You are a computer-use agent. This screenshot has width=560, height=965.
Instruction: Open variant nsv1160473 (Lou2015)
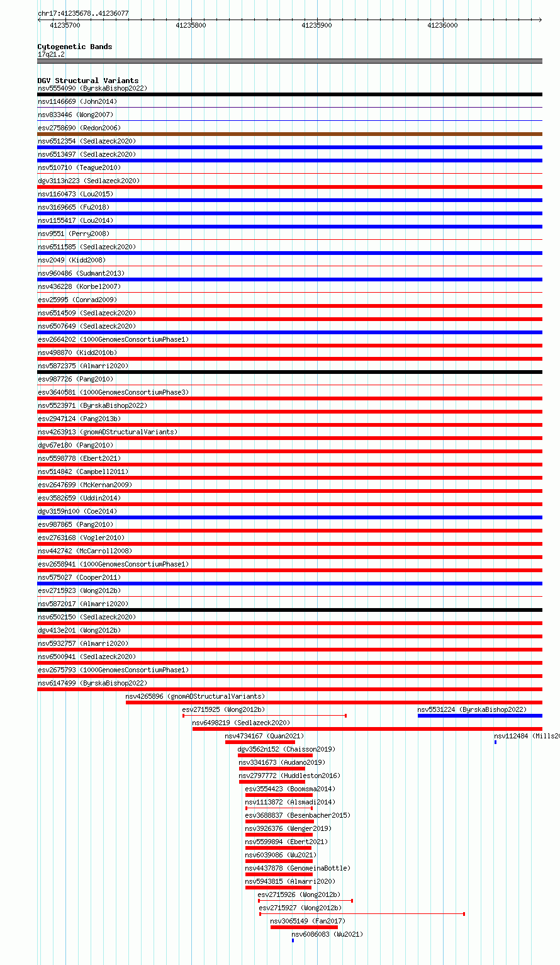tap(76, 194)
